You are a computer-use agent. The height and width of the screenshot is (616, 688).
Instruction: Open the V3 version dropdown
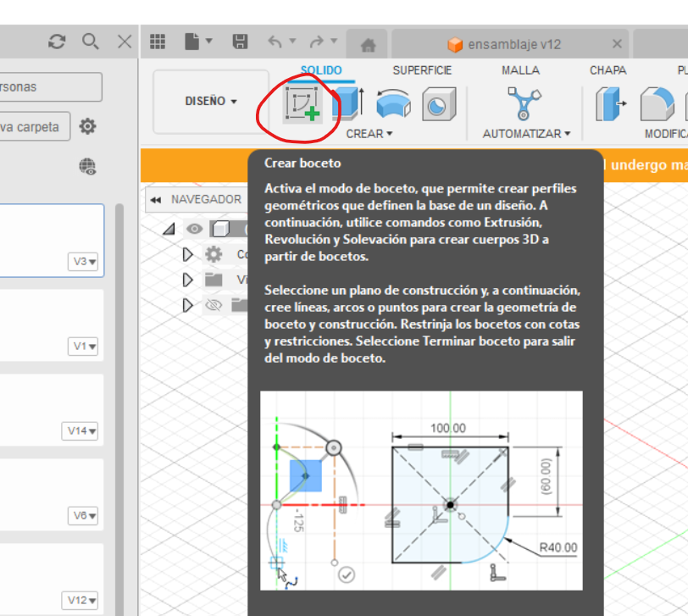[x=83, y=262]
